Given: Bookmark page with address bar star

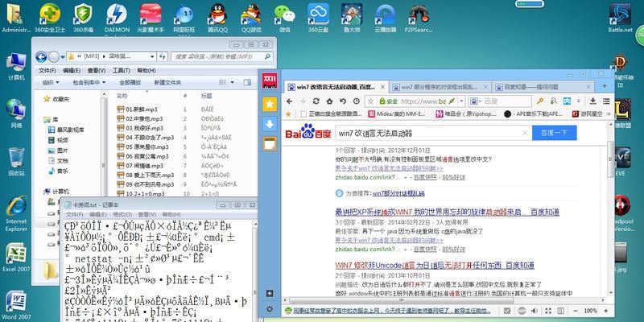Looking at the screenshot, I should [x=371, y=101].
